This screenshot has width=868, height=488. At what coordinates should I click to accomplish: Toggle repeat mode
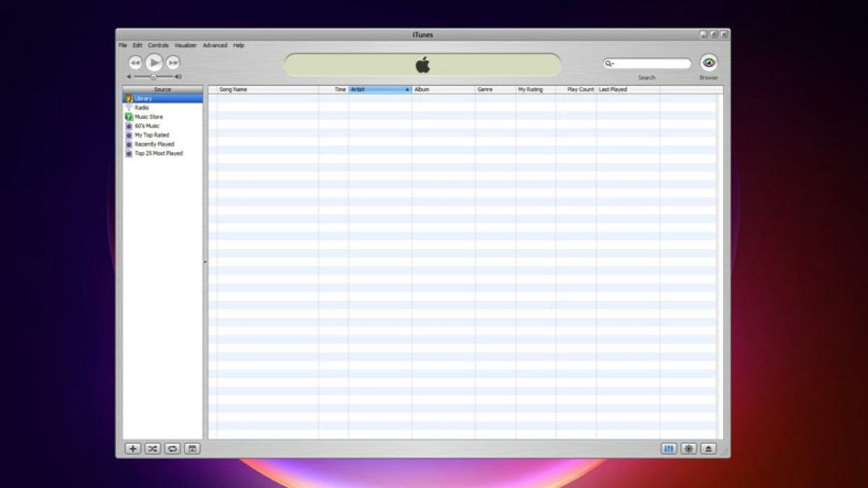pos(172,449)
